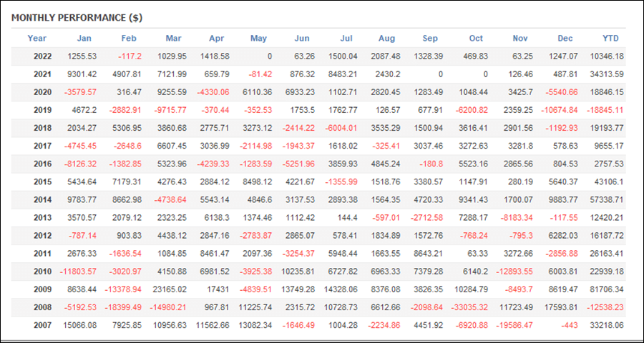Click the YTD column header
The image size is (644, 343).
(x=611, y=39)
